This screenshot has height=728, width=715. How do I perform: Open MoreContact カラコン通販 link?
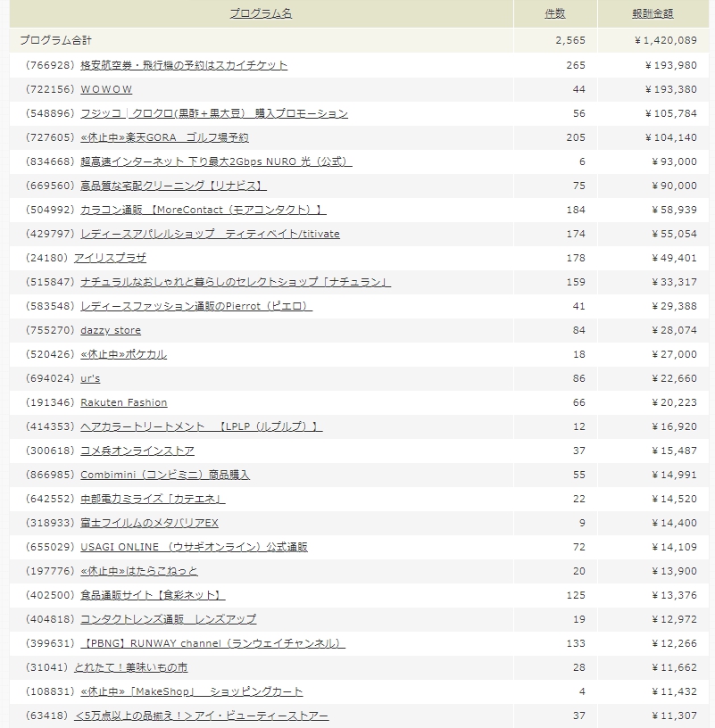[x=204, y=211]
